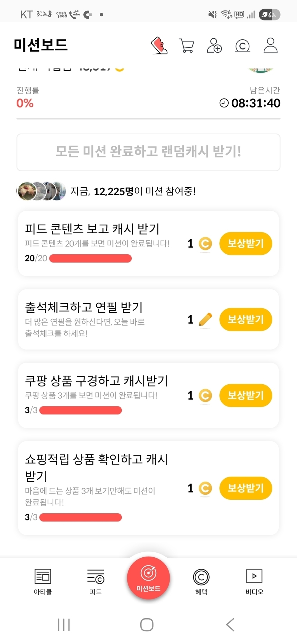Tap the pencil icon in 출석체크 card
Viewport: 297px width, 644px height.
point(205,319)
